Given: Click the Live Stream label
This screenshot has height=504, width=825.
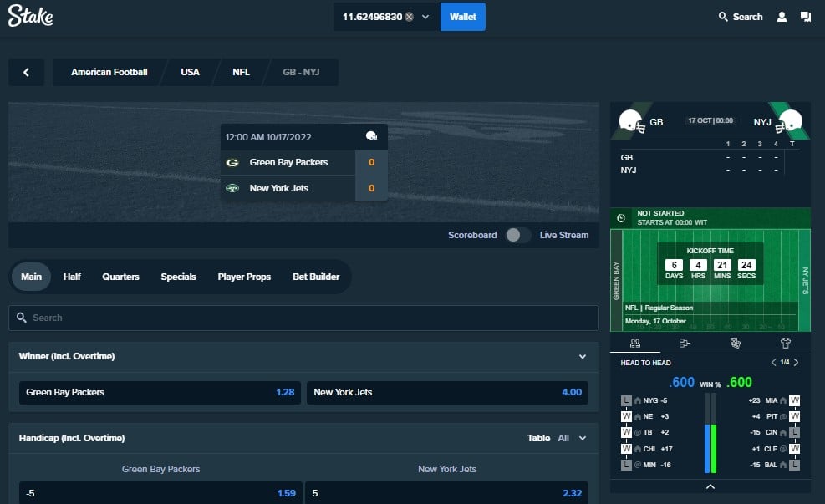Looking at the screenshot, I should point(564,235).
